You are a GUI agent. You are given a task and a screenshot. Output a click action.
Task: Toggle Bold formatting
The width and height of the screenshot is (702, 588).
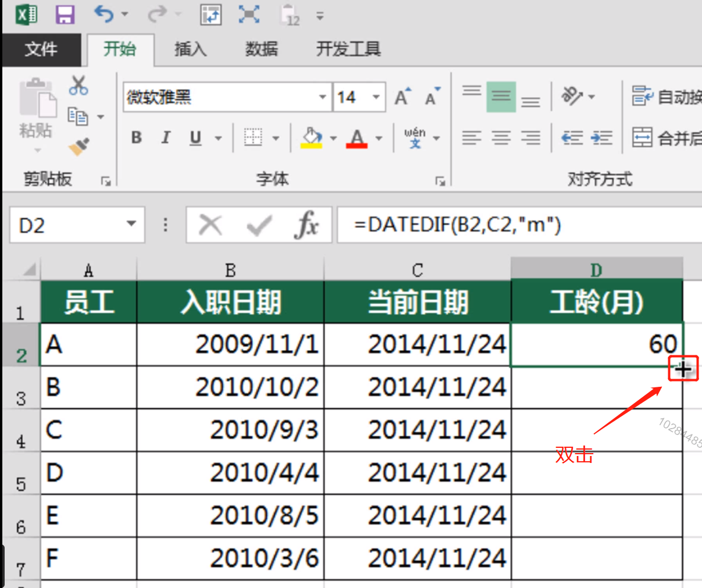click(137, 138)
